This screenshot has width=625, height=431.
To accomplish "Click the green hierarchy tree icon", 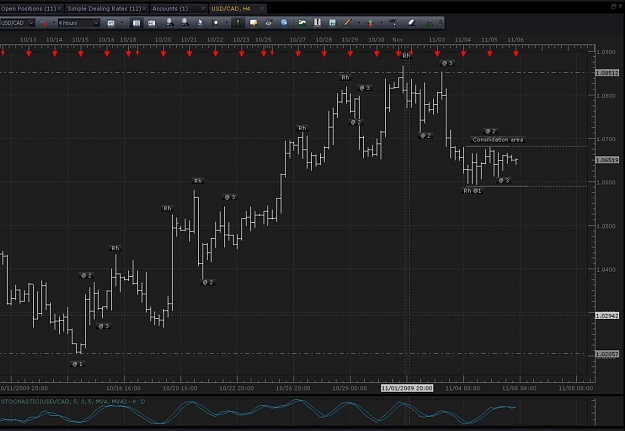I will click(429, 23).
